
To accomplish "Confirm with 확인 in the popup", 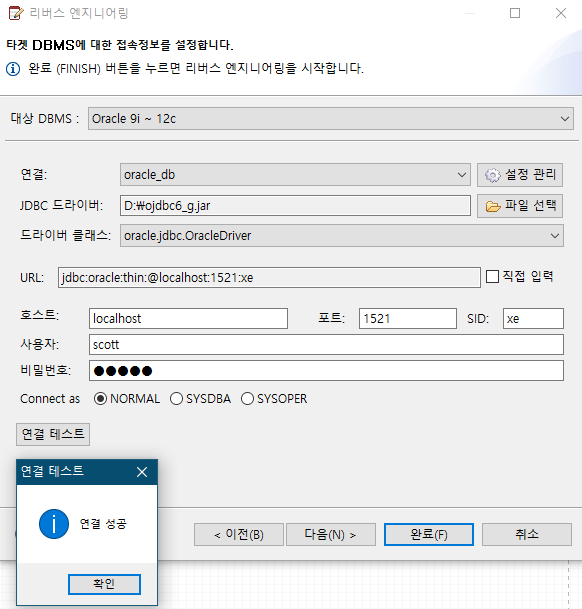I will (105, 584).
